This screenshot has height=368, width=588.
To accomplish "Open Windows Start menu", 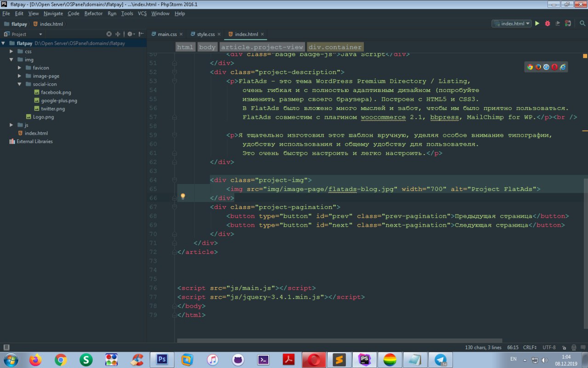I will 11,360.
